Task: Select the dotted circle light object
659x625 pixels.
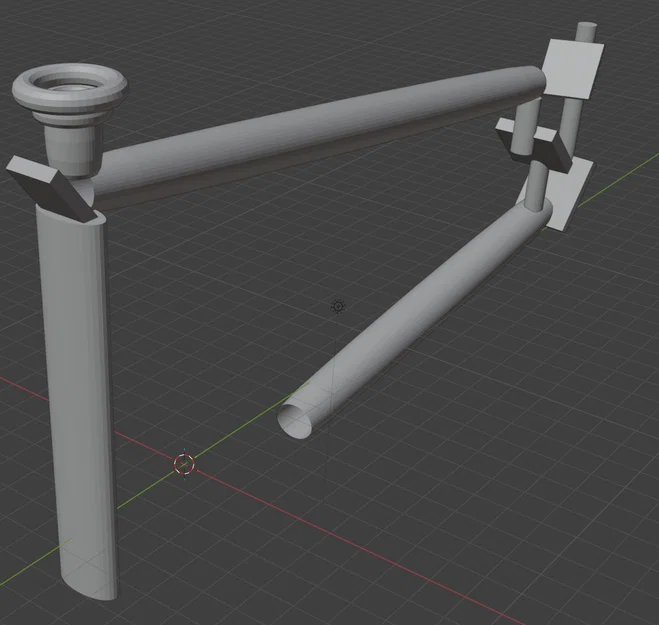Action: click(338, 306)
